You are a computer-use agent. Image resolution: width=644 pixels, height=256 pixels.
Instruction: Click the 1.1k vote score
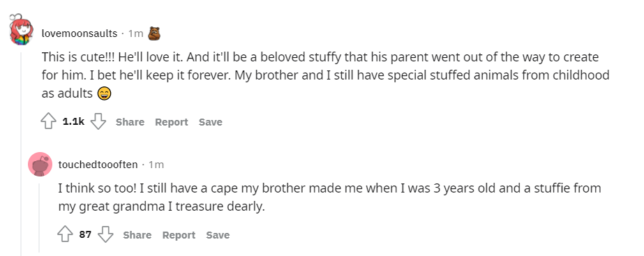(73, 121)
